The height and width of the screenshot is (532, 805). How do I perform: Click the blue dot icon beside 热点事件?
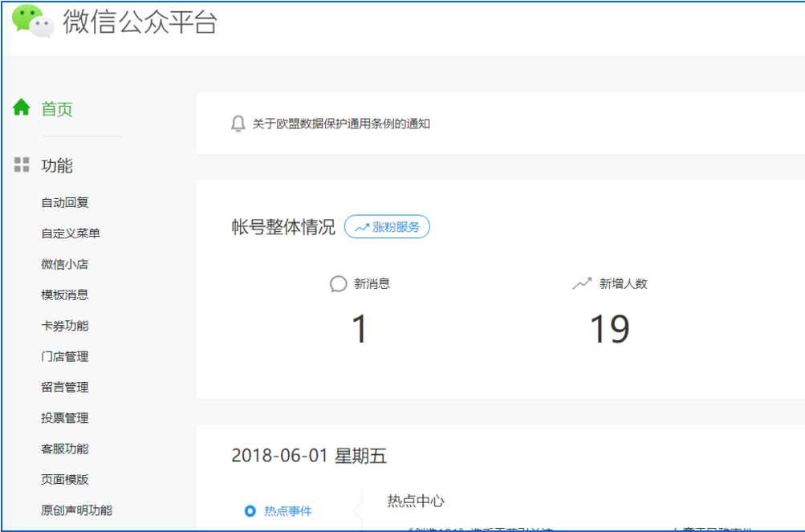pyautogui.click(x=250, y=509)
